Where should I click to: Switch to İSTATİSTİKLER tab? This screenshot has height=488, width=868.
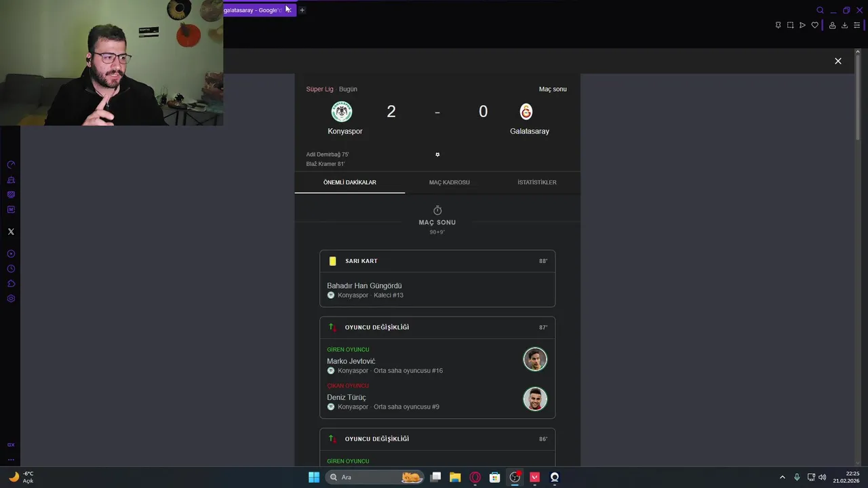537,182
